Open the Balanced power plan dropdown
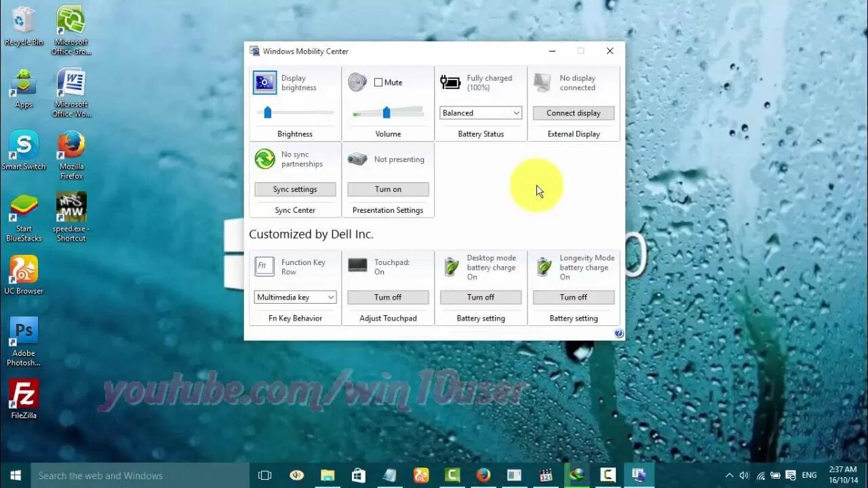 [x=481, y=113]
